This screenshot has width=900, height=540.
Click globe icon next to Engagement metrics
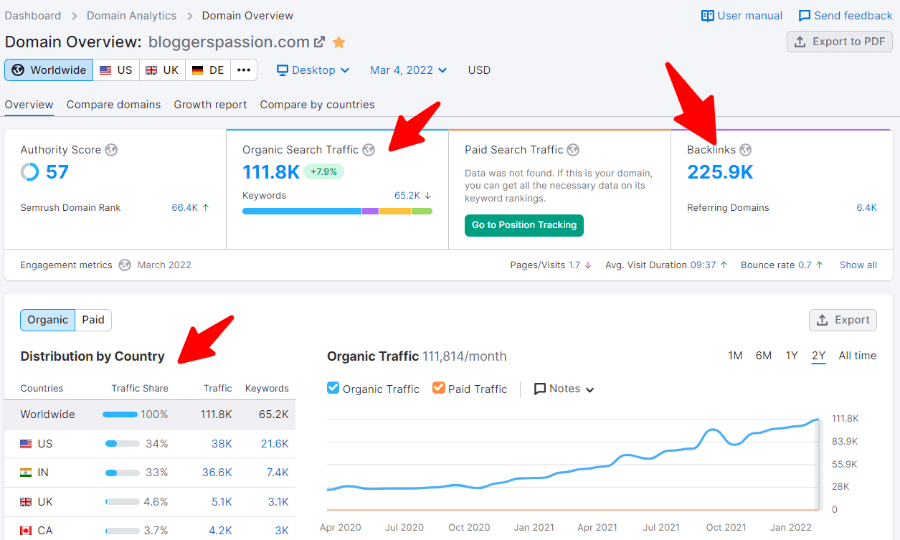click(125, 265)
